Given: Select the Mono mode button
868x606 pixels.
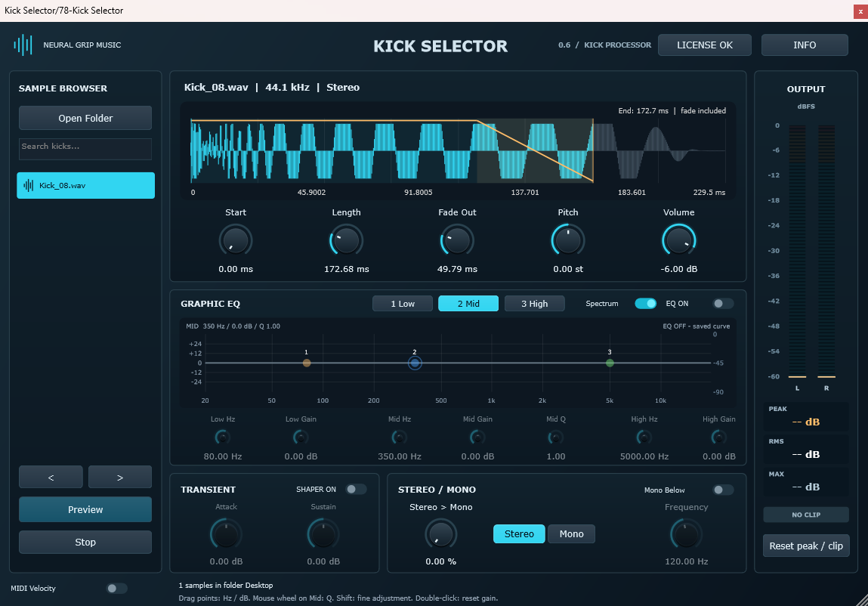Looking at the screenshot, I should tap(571, 534).
